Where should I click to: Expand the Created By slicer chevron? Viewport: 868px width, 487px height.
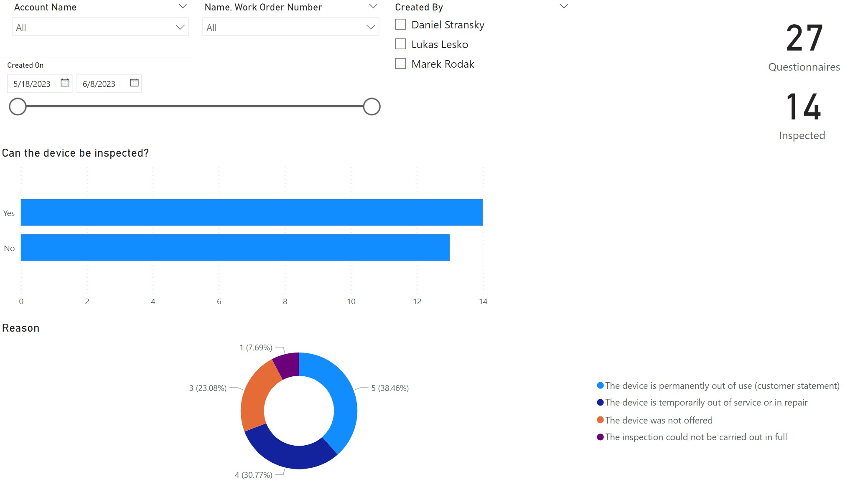click(x=563, y=6)
